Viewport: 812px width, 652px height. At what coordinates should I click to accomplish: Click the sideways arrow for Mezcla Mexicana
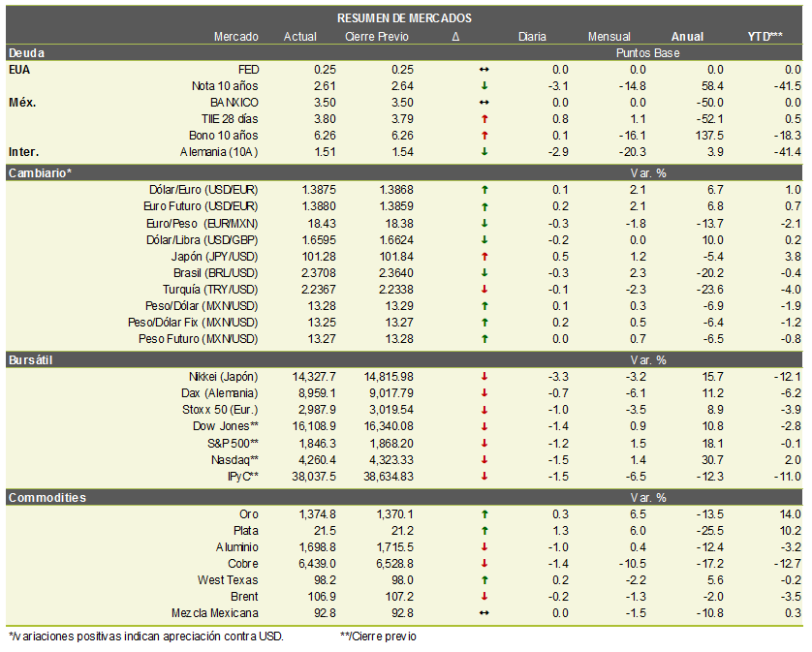(484, 613)
